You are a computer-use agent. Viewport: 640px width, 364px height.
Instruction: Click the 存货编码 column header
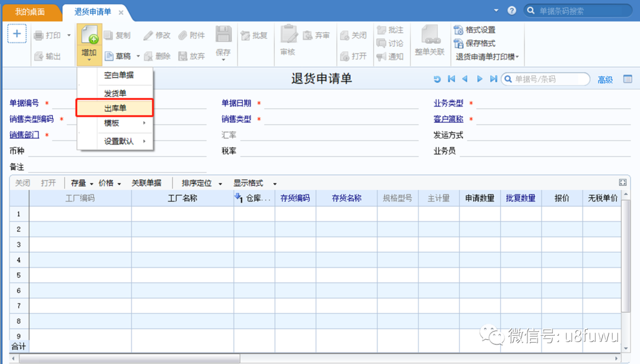(x=295, y=198)
